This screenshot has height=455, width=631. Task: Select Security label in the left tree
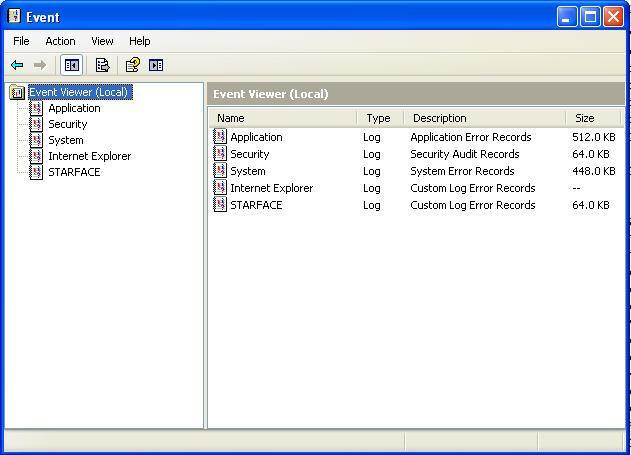(x=68, y=124)
